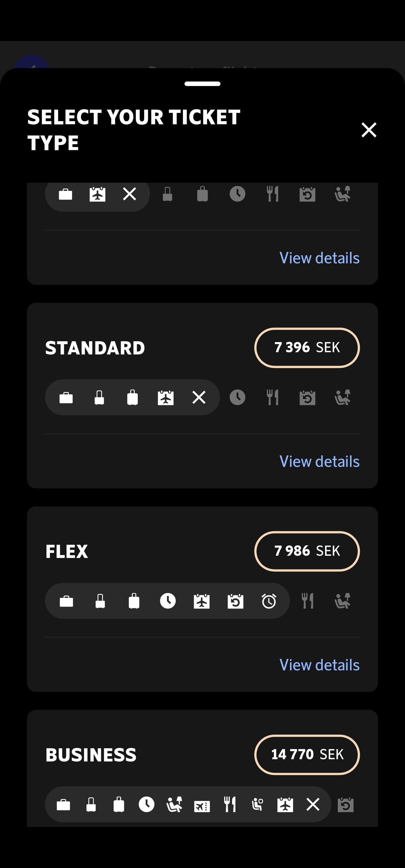Tap the greyed meal icon in Standard row

(x=273, y=398)
